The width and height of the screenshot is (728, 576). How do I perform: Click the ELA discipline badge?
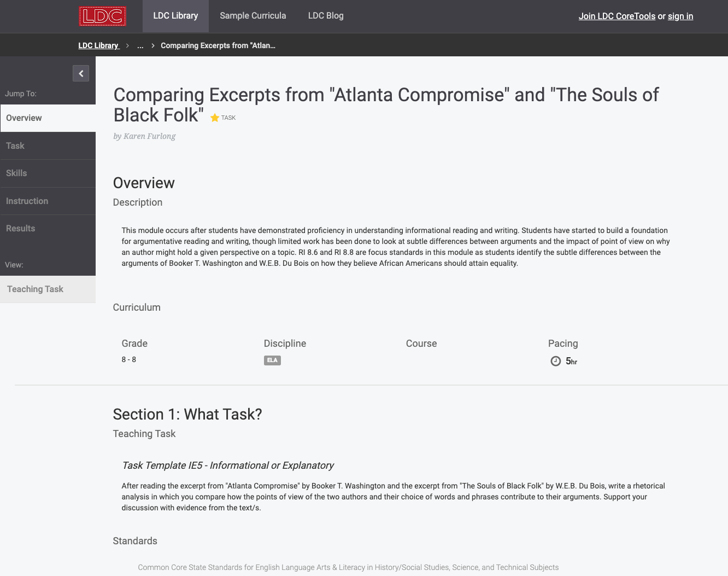pyautogui.click(x=272, y=360)
